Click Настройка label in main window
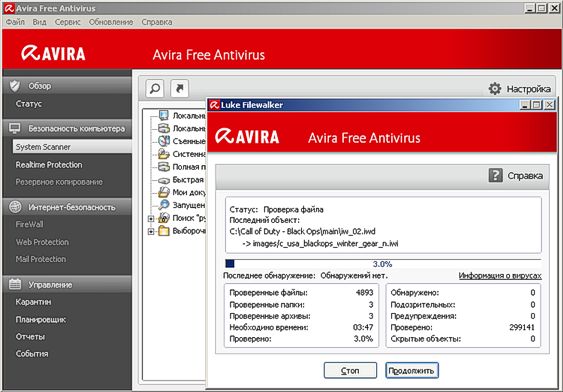563x392 pixels. pyautogui.click(x=528, y=89)
